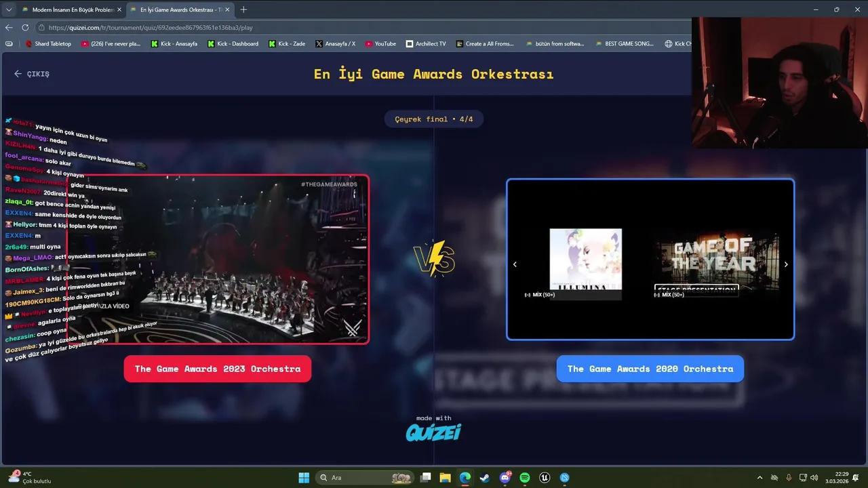Open the Archillect TV bookmark
868x488 pixels.
click(426, 43)
